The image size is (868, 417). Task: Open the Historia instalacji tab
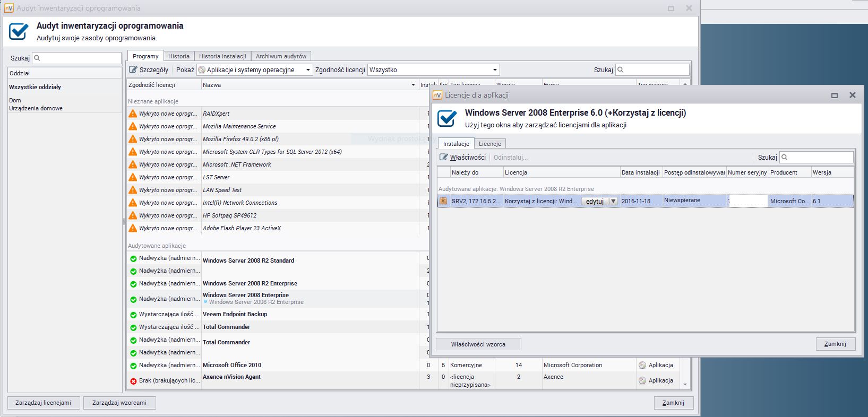[x=222, y=56]
